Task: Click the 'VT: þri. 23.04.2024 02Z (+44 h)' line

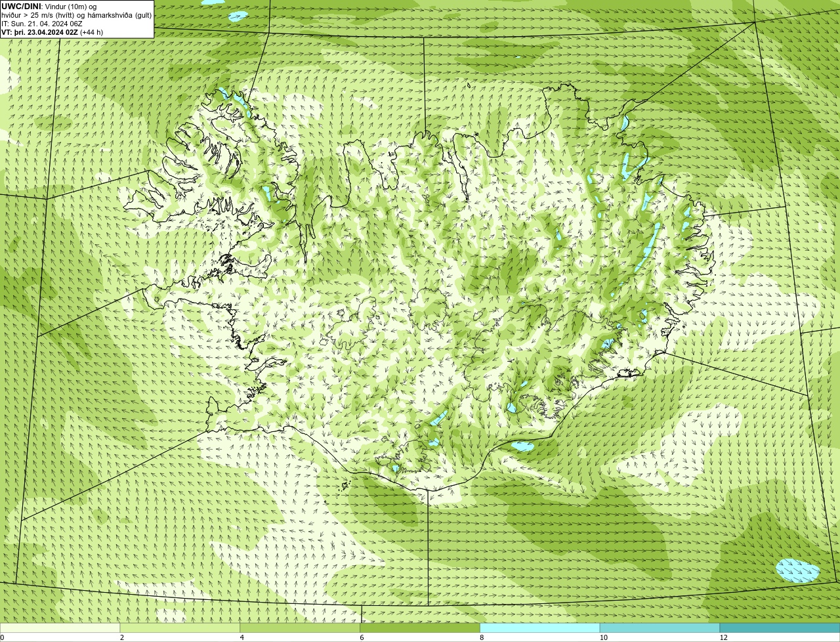Action: coord(52,32)
